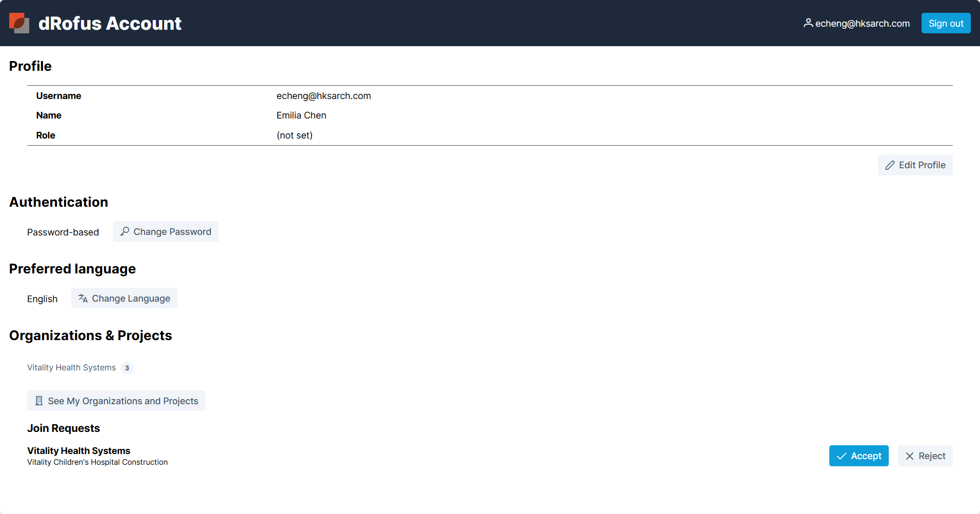Click the Username field label
980x514 pixels.
pos(59,96)
